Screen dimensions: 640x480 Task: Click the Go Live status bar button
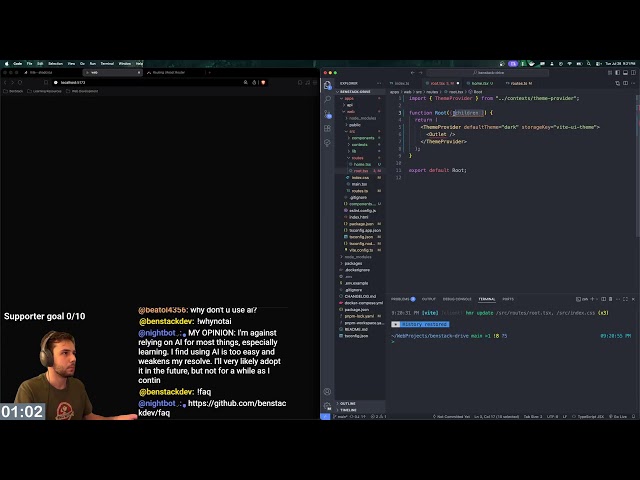click(618, 417)
